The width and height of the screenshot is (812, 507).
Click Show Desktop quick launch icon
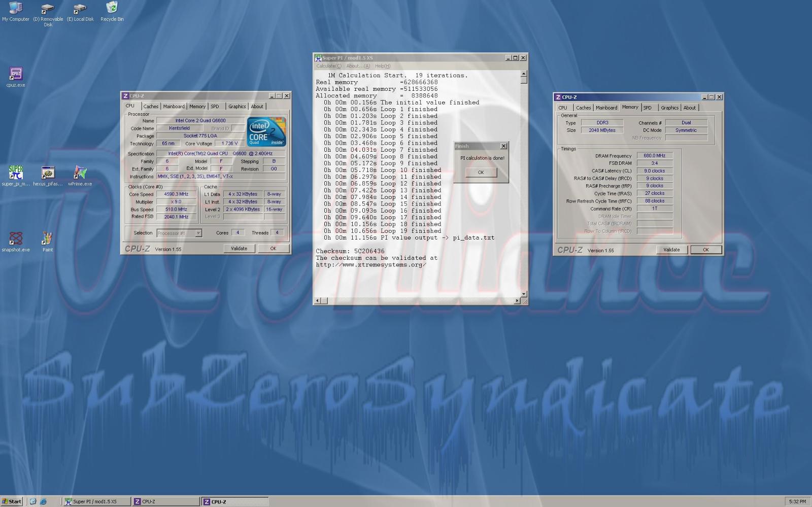33,501
